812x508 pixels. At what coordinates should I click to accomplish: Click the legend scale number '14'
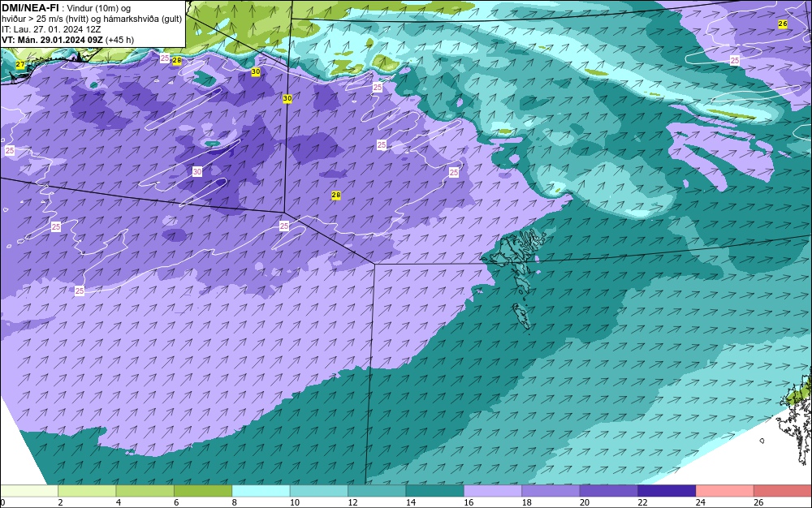click(x=411, y=502)
